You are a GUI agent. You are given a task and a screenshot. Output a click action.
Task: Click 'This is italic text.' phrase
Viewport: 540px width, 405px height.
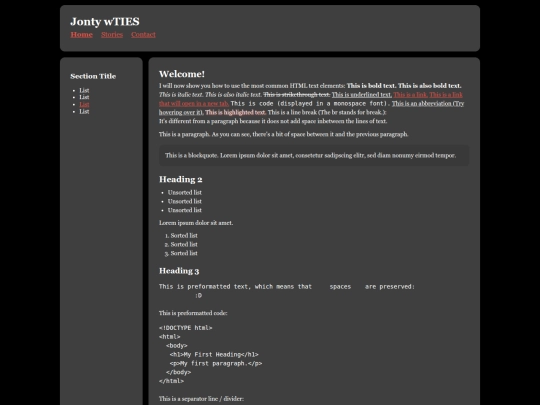181,95
